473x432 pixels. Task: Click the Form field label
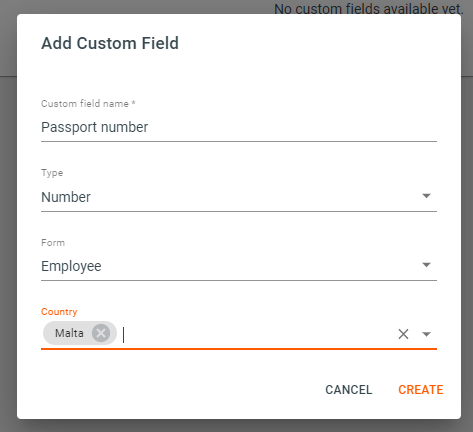53,242
